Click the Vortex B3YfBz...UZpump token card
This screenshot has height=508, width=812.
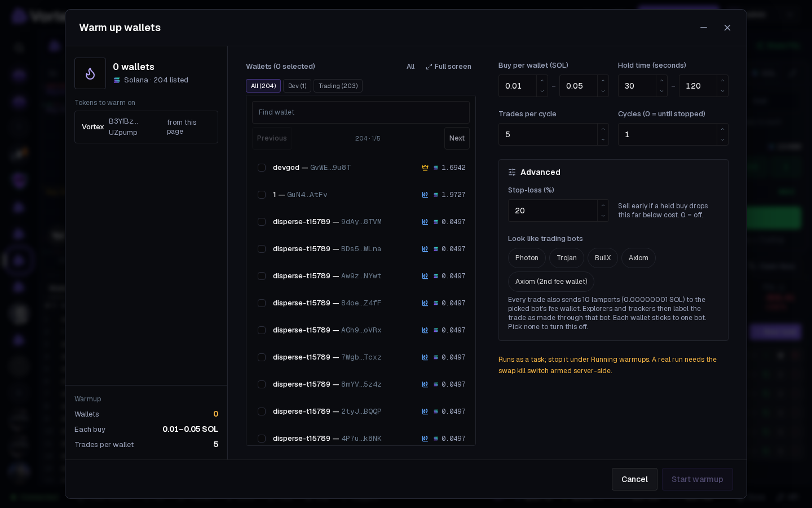coord(147,127)
